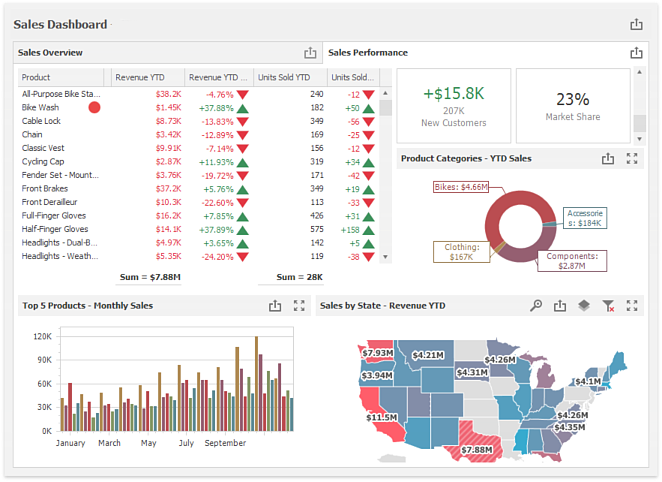Open the layers icon on Sales by State
This screenshot has height=482, width=662.
584,306
